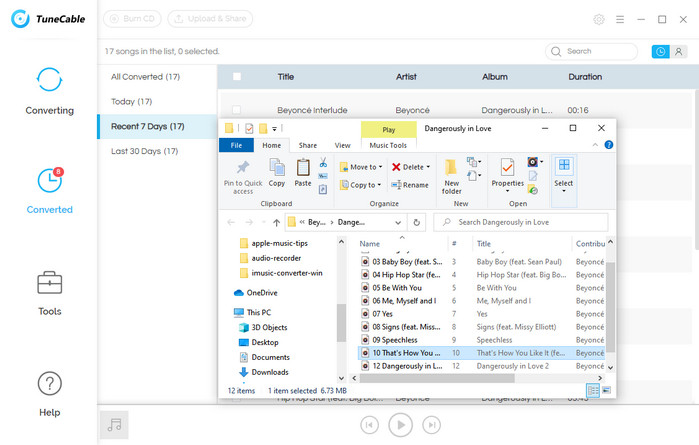Open the Home ribbon tab in Explorer
The image size is (699, 445).
click(271, 145)
